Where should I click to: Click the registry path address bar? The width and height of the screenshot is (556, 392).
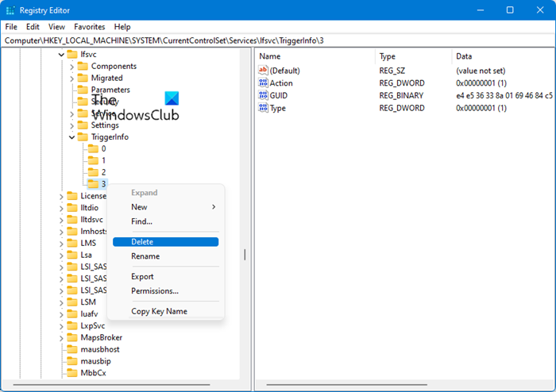click(278, 40)
